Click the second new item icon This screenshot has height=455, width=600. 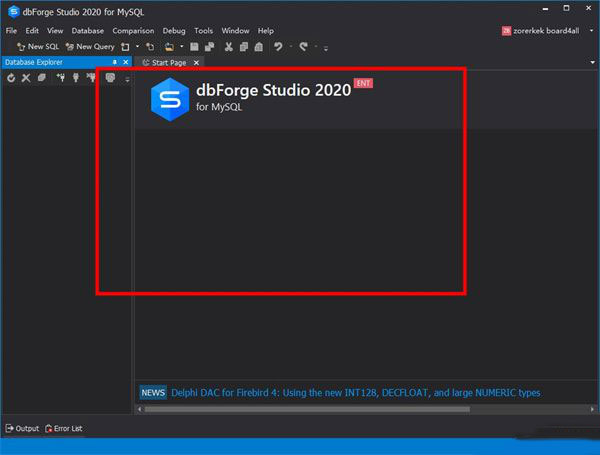click(150, 47)
